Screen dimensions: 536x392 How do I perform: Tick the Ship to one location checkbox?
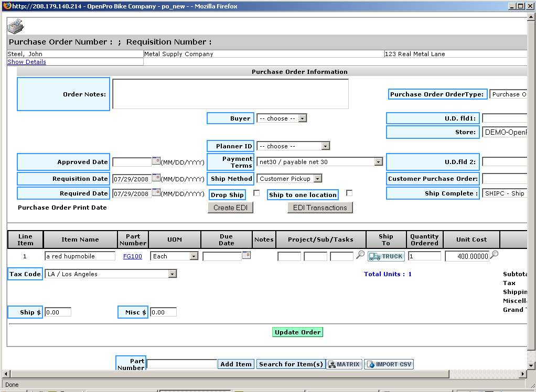349,193
